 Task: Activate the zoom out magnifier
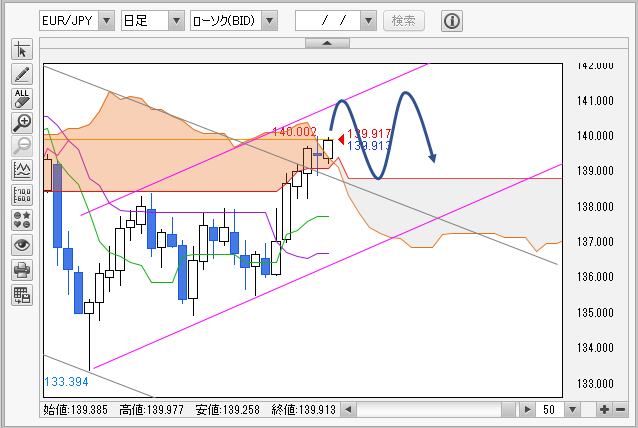click(x=22, y=146)
